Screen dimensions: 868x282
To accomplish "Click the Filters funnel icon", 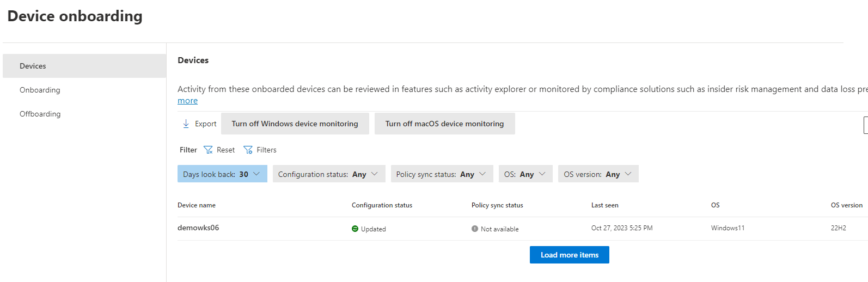I will [x=248, y=150].
